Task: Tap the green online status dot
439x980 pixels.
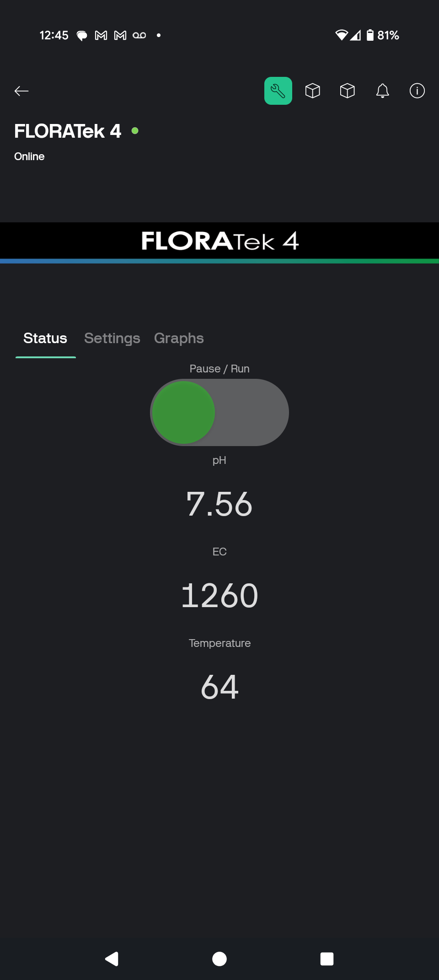Action: click(135, 131)
